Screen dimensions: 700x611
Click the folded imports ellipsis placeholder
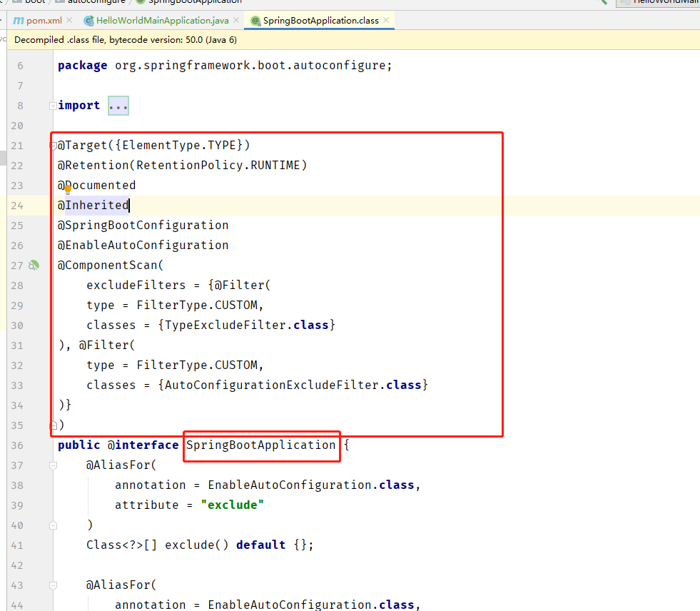118,106
